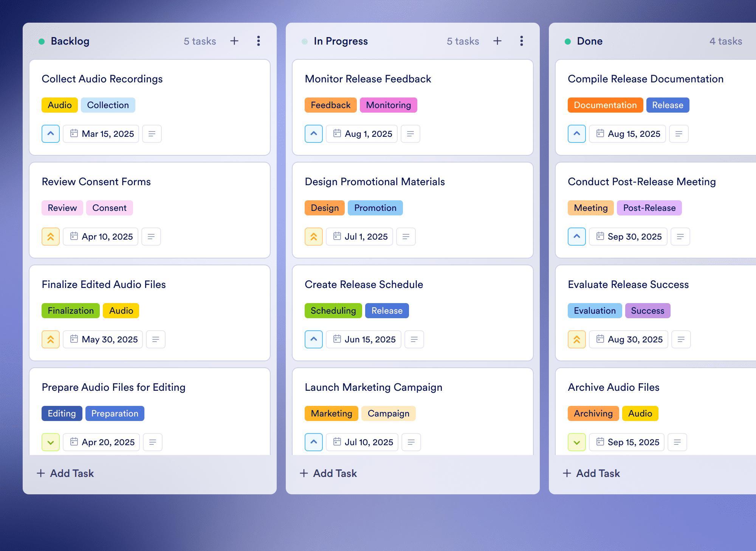Open description icon on Collect Audio Recordings
756x551 pixels.
152,134
